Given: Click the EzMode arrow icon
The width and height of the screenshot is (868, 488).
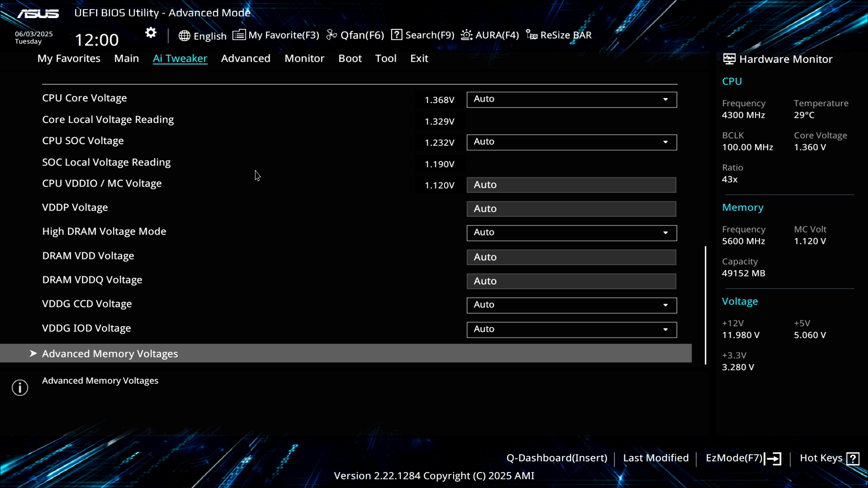Looking at the screenshot, I should tap(773, 459).
